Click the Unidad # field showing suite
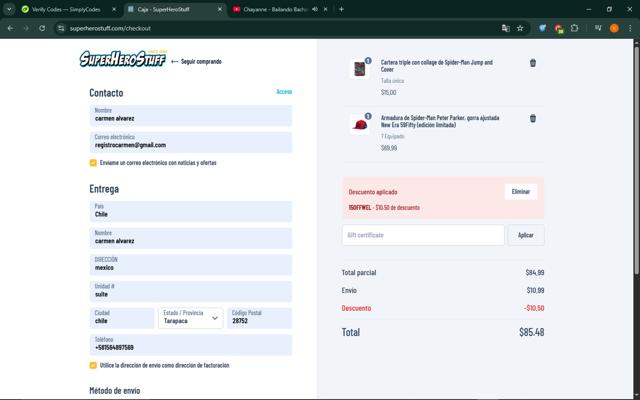Image resolution: width=640 pixels, height=400 pixels. (x=191, y=291)
